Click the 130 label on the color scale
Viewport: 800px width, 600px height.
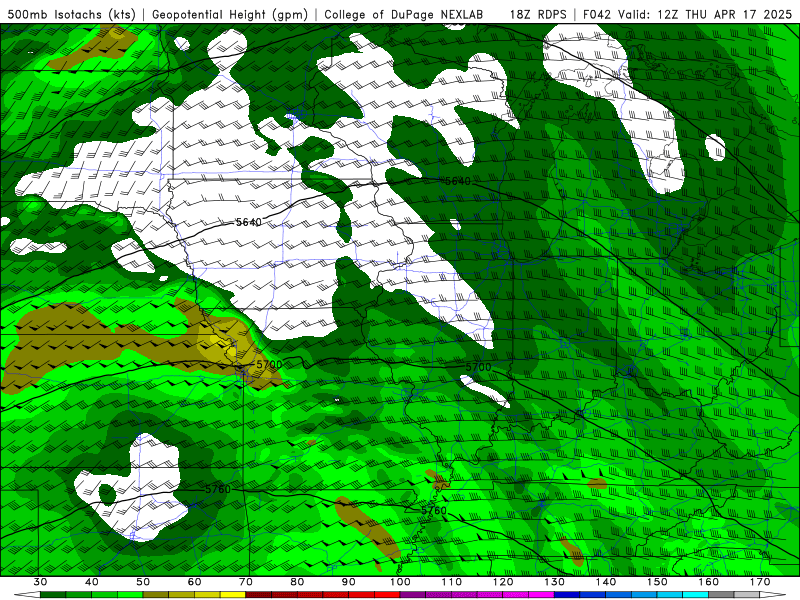[x=555, y=582]
